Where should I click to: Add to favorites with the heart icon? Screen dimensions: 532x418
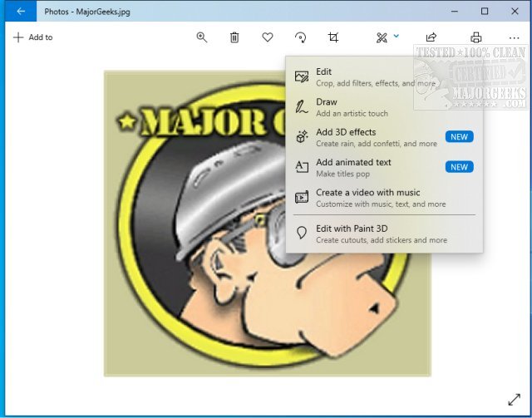tap(268, 37)
